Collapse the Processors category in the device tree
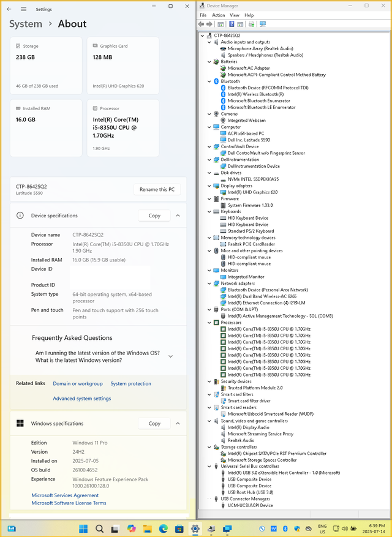 (x=210, y=323)
